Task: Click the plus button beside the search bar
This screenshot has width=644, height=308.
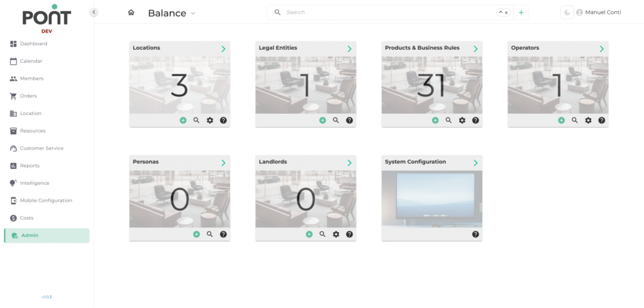Action: 521,13
